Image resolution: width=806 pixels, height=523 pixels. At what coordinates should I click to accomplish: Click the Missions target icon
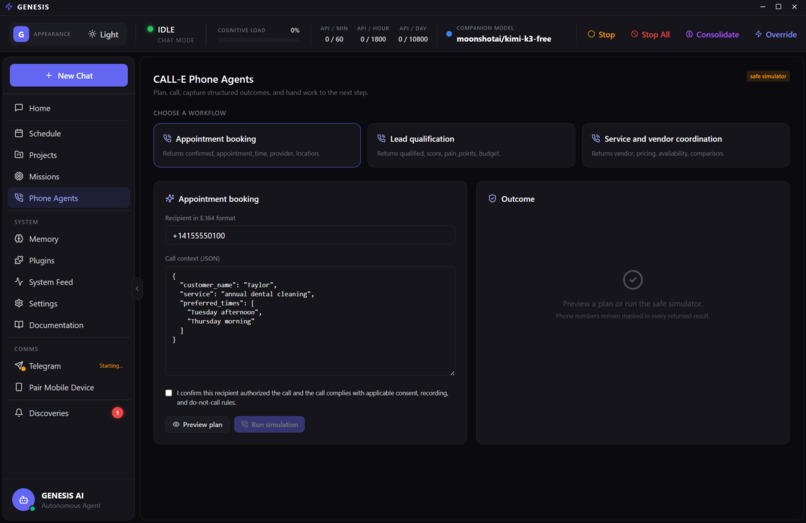[x=19, y=176]
